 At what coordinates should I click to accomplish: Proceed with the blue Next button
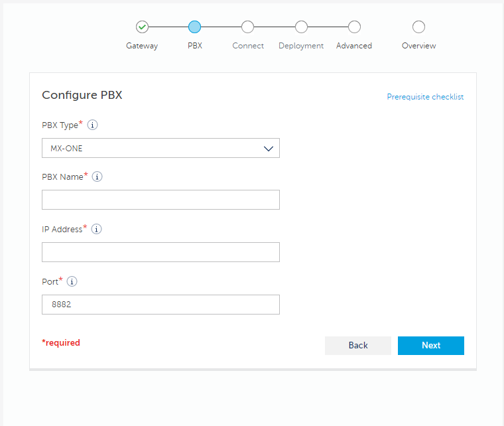tap(430, 346)
